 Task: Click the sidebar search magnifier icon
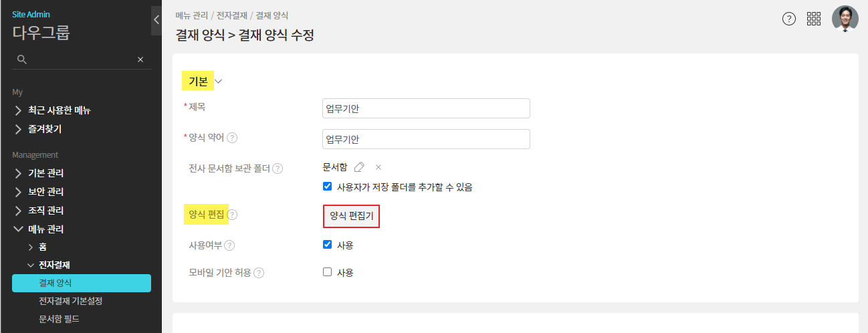[x=22, y=60]
